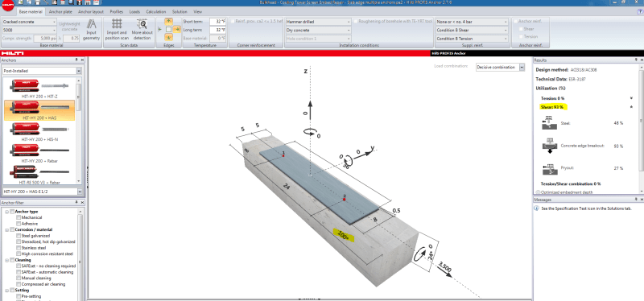Click the Z-axis force arrow
The width and height of the screenshot is (644, 301).
click(x=310, y=109)
